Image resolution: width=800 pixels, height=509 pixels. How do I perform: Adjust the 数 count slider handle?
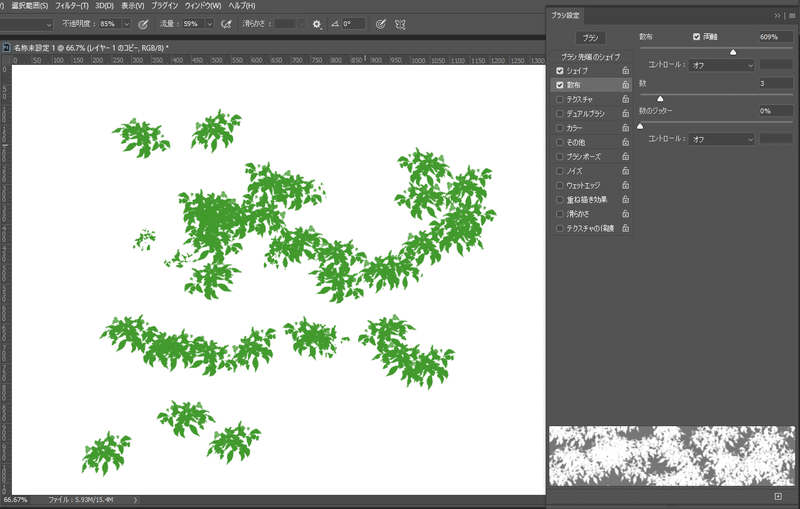click(660, 98)
